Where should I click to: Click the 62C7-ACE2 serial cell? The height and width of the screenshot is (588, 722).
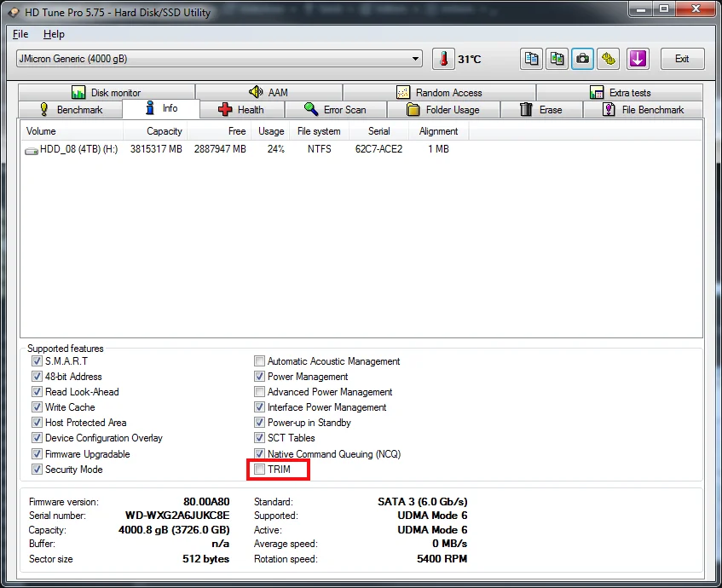point(378,149)
